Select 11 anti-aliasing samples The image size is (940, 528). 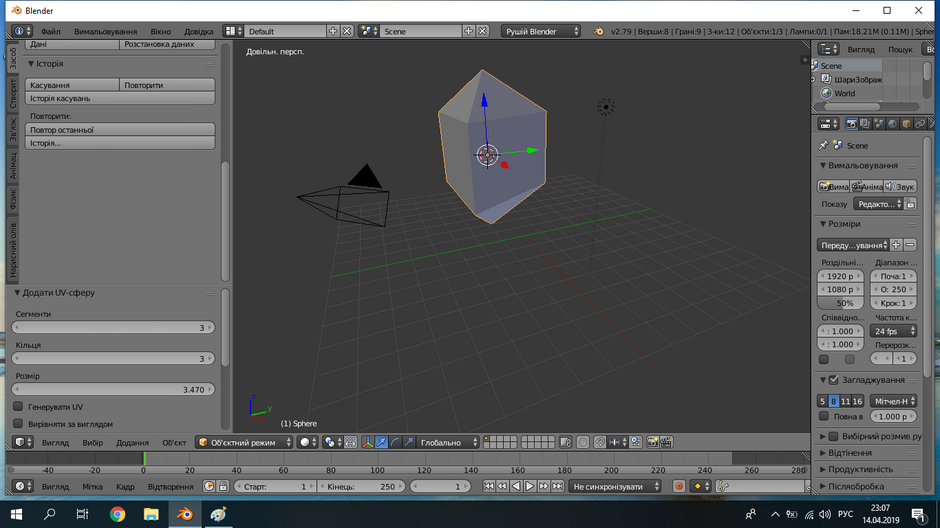click(x=845, y=401)
